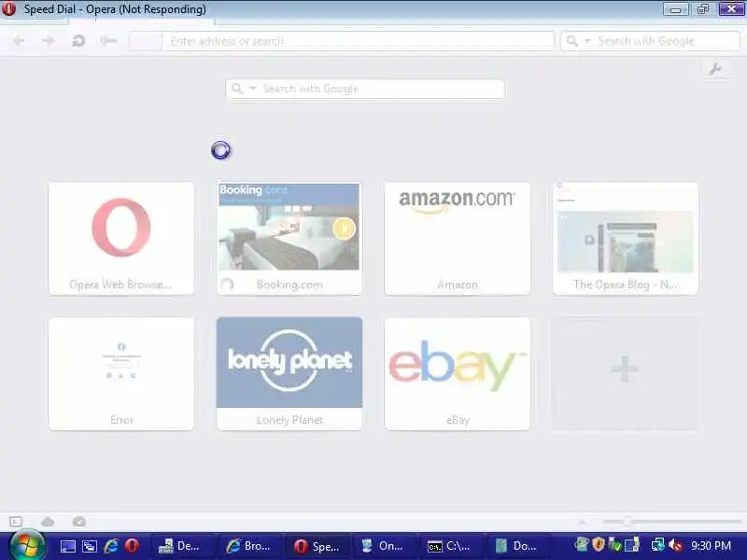Open the Error speed dial tile
Image resolution: width=747 pixels, height=560 pixels.
pos(121,374)
